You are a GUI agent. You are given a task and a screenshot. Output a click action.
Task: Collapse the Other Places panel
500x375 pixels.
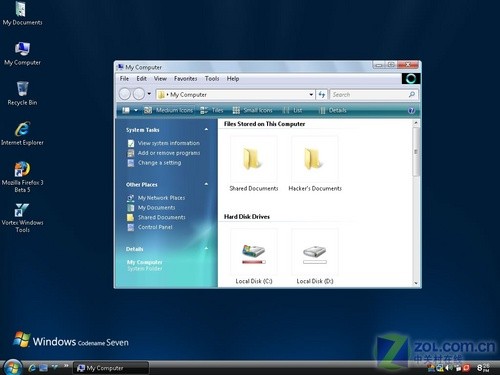click(206, 184)
